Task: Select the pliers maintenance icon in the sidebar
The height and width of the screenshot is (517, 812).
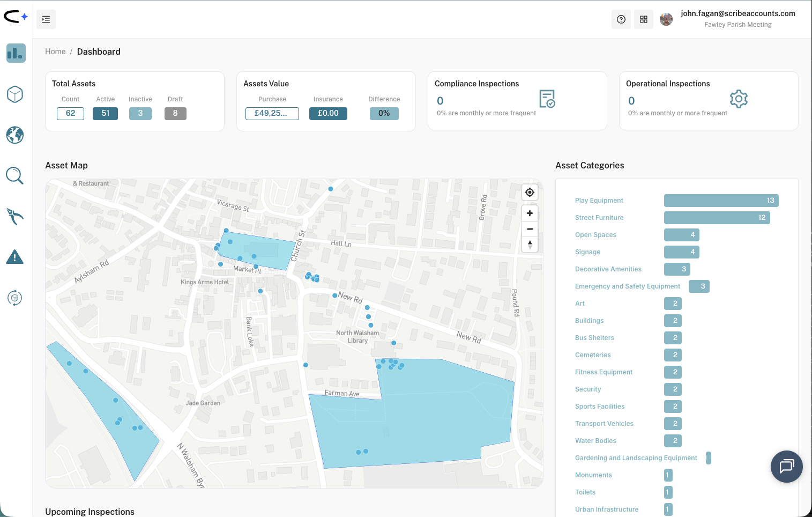Action: pyautogui.click(x=14, y=217)
